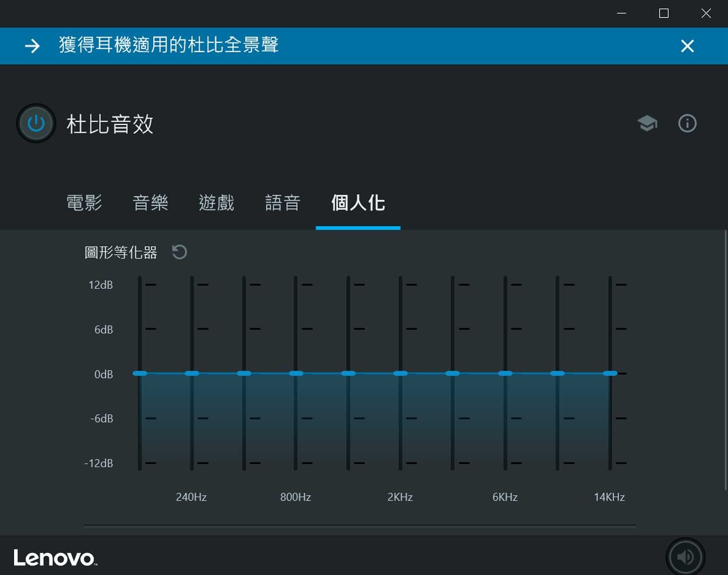The height and width of the screenshot is (575, 728).
Task: Dismiss the blue Dolby Atmos banner
Action: tap(687, 46)
